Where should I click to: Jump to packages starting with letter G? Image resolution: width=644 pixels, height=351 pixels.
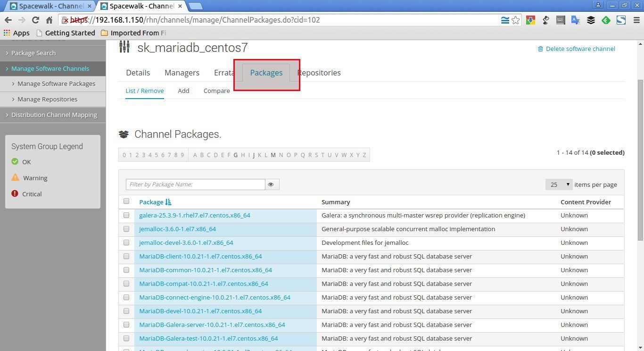point(236,155)
